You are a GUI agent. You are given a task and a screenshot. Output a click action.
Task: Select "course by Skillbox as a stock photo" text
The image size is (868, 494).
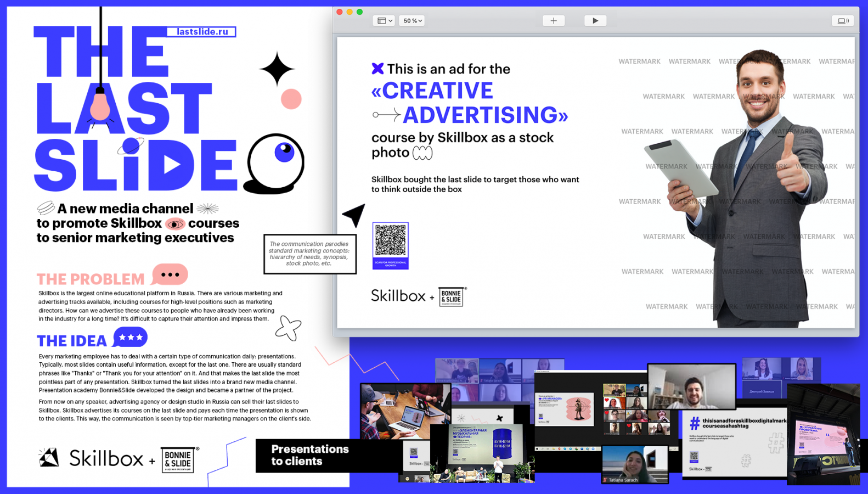(463, 145)
